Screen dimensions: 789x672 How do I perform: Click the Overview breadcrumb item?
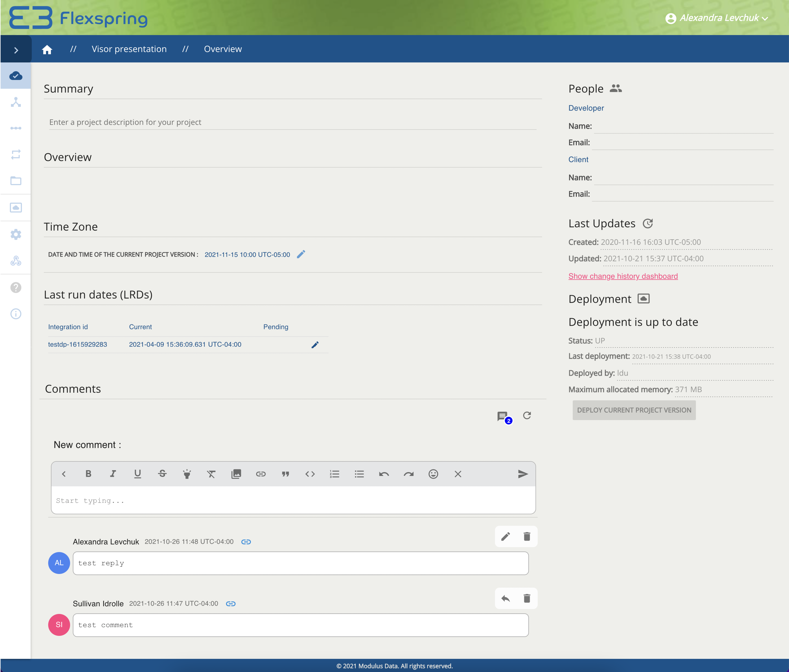click(x=223, y=49)
